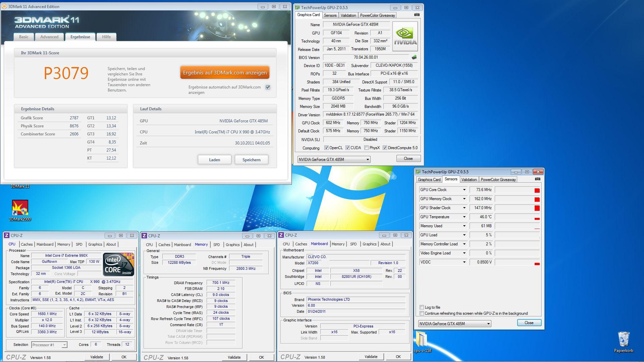Open the GPU Shader Clock sensor dropdown
The width and height of the screenshot is (644, 362).
coord(464,208)
